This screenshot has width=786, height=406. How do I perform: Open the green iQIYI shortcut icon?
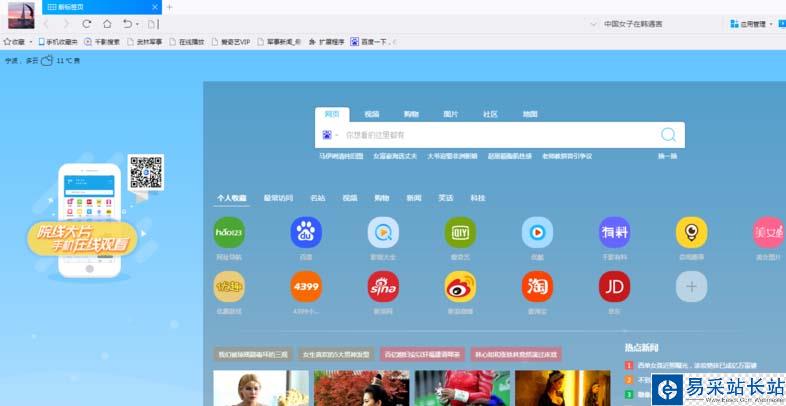tap(460, 232)
